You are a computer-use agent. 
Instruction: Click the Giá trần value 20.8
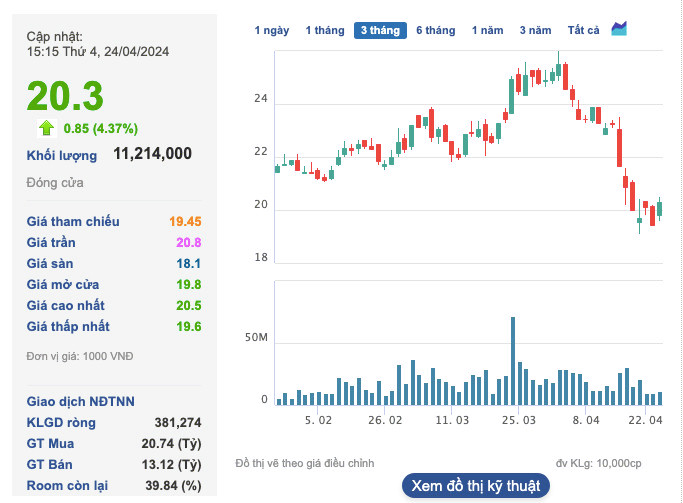[188, 242]
